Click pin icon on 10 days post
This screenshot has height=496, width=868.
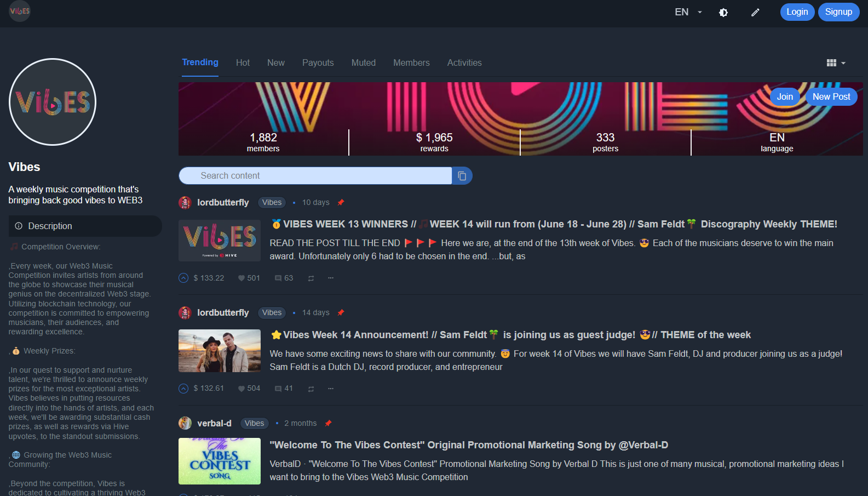coord(341,203)
